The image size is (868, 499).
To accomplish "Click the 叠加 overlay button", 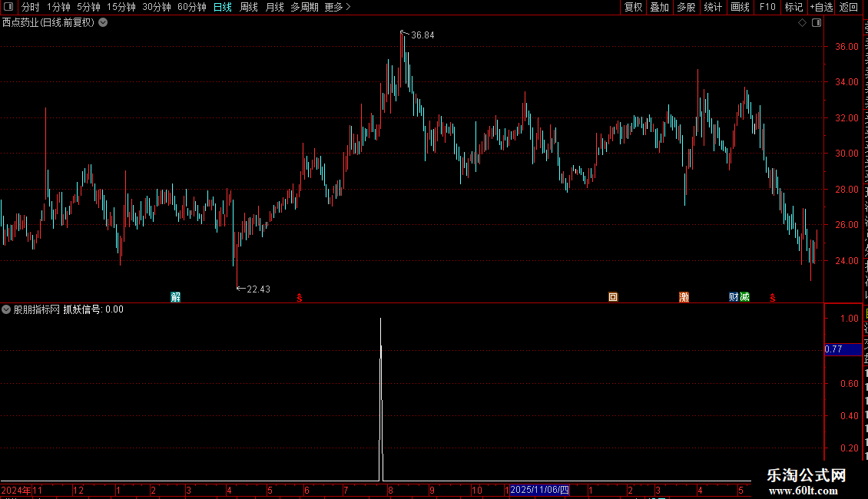I will click(659, 7).
